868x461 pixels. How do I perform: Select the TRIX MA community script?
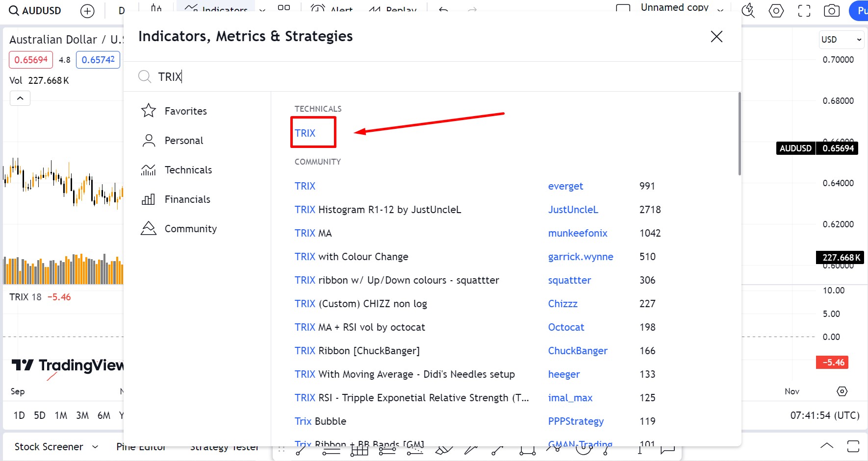313,233
